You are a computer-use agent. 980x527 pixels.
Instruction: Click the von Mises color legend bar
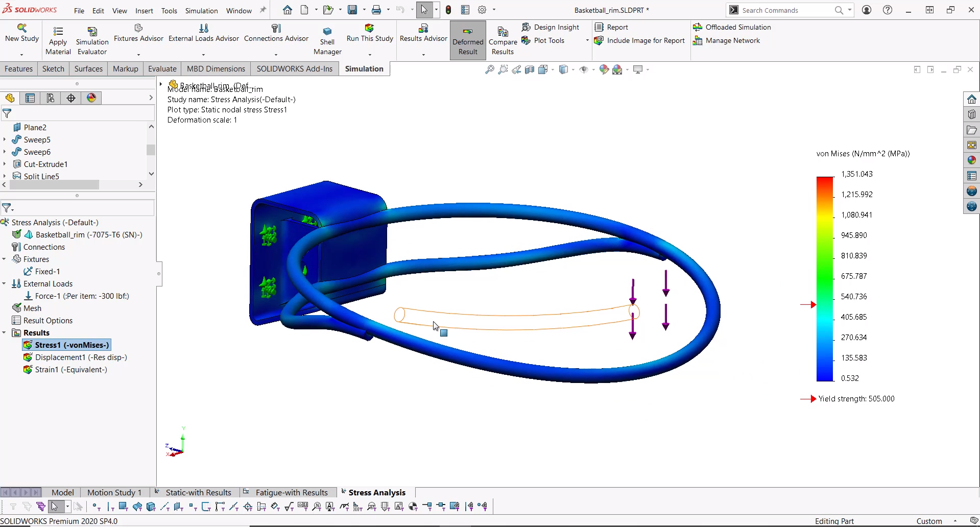[825, 278]
